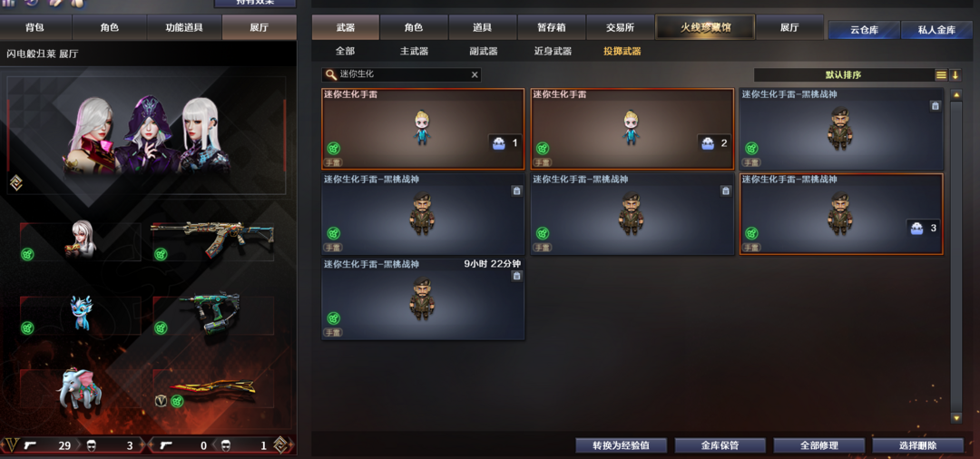Toggle the list view icon beside 默认排序
The width and height of the screenshot is (980, 459).
(x=941, y=75)
